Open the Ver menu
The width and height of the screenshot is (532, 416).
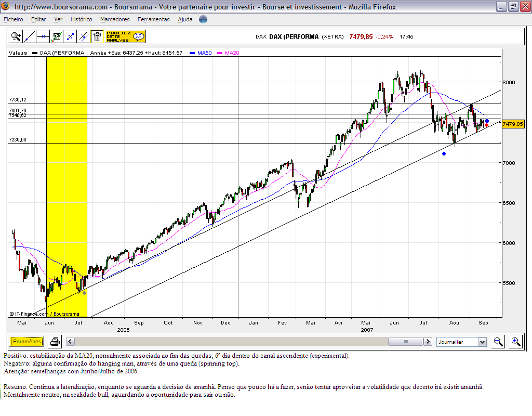(58, 19)
